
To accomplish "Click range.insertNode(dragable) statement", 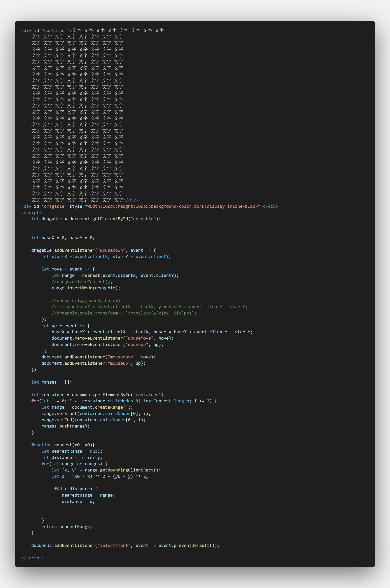I will point(86,288).
